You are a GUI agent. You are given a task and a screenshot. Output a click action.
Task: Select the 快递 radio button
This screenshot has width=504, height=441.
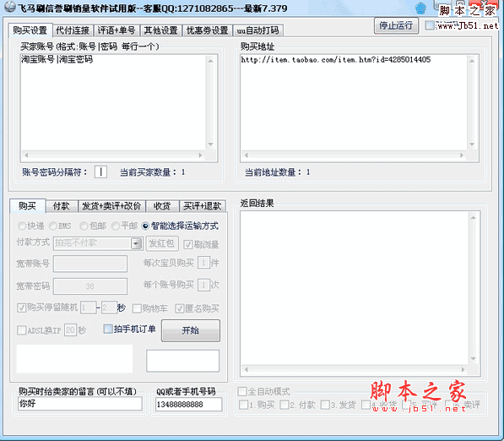tap(22, 226)
